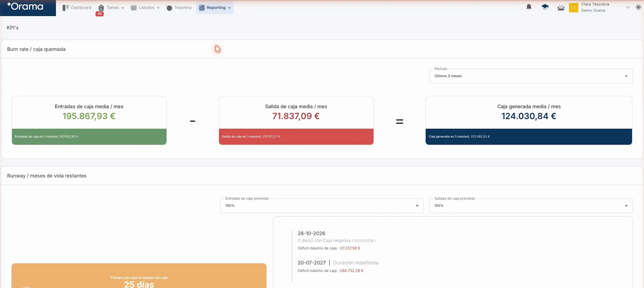
Task: Click red Salida de caja 215.511,27 € bar
Action: point(296,137)
